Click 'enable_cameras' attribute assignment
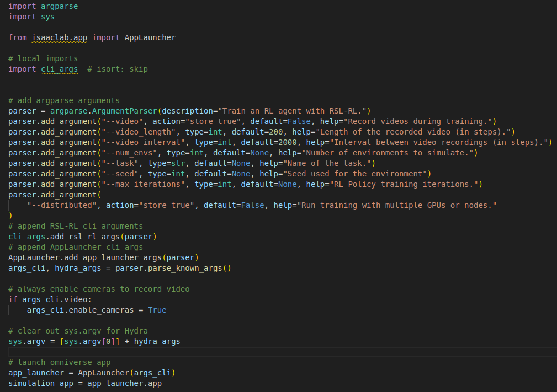The height and width of the screenshot is (392, 557). tap(101, 310)
